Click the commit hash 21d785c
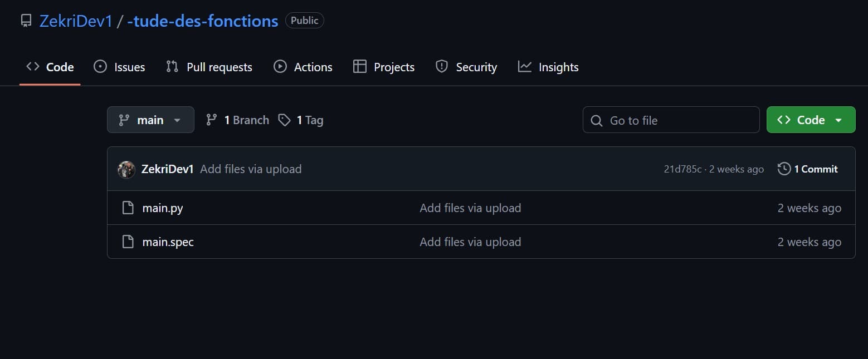This screenshot has width=868, height=359. click(684, 169)
